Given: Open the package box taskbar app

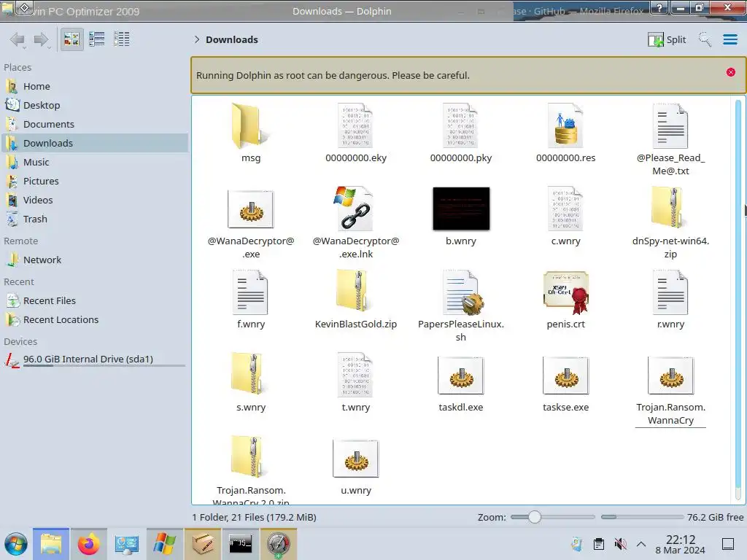Looking at the screenshot, I should point(203,544).
